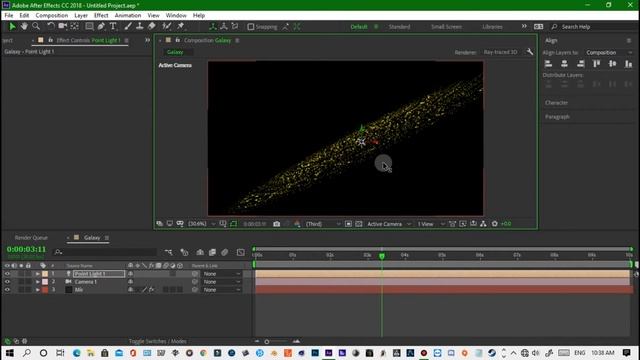
Task: Open the Layer menu
Action: [x=81, y=15]
